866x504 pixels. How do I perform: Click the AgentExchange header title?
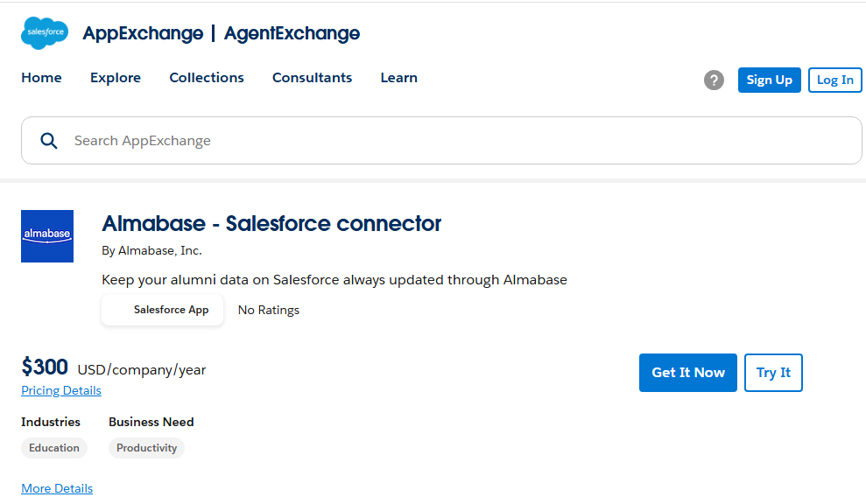click(x=292, y=33)
